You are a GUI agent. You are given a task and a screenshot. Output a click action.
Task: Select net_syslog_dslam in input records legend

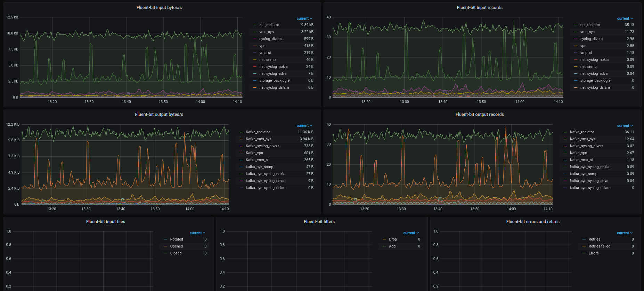pyautogui.click(x=595, y=88)
